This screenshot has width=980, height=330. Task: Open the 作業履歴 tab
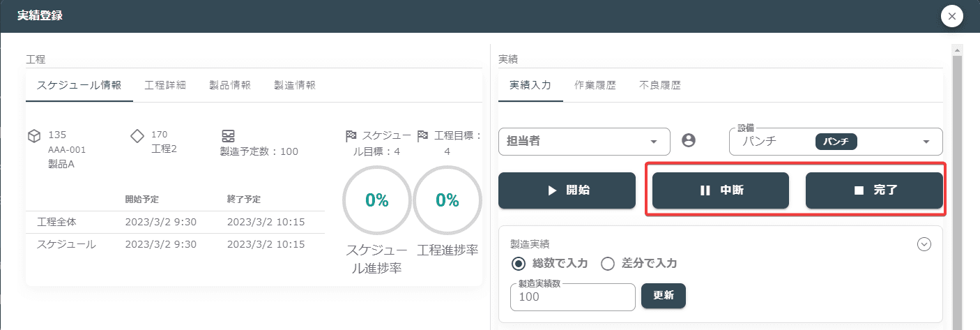click(x=595, y=85)
